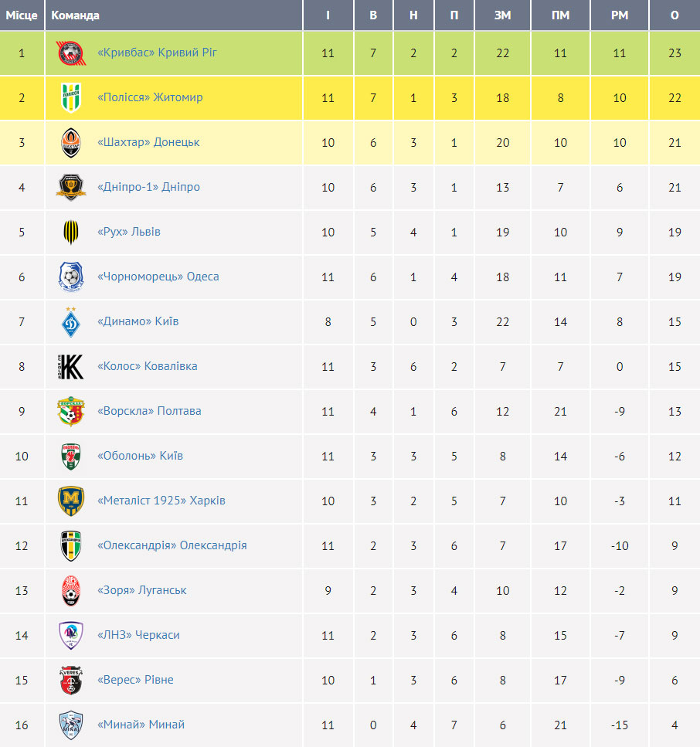Click the Команда column header
700x747 pixels.
coord(75,15)
